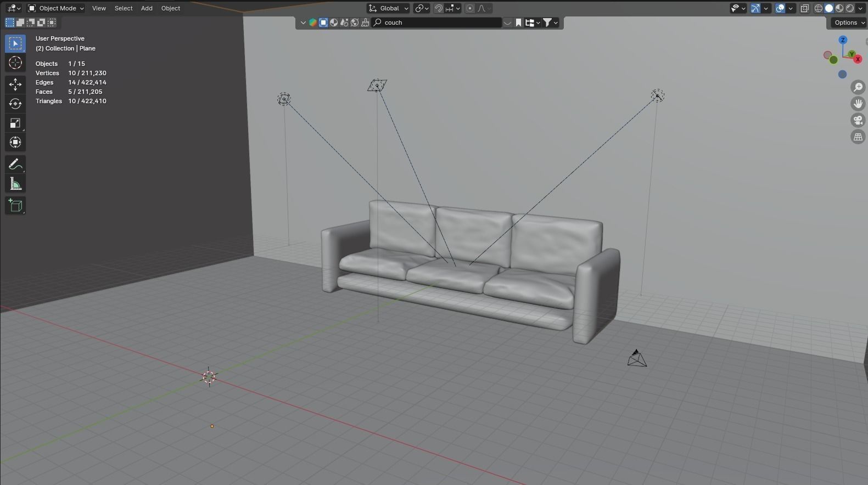Click the 3D cursor at origin
This screenshot has height=485, width=868.
[209, 377]
